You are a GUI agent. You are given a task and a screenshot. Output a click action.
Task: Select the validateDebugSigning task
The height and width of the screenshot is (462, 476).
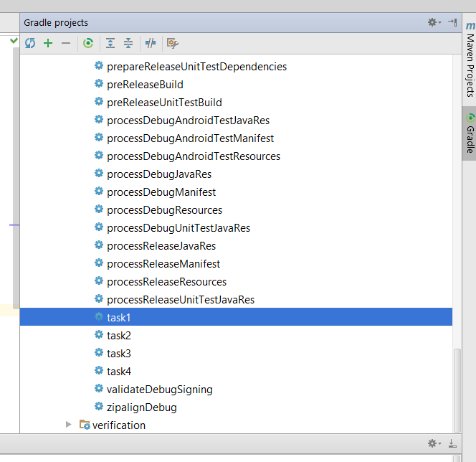point(159,389)
